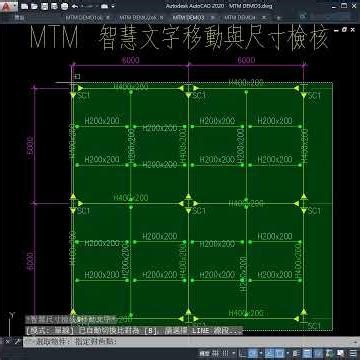
Task: Open the command line customize wrench icon
Action: tap(17, 342)
